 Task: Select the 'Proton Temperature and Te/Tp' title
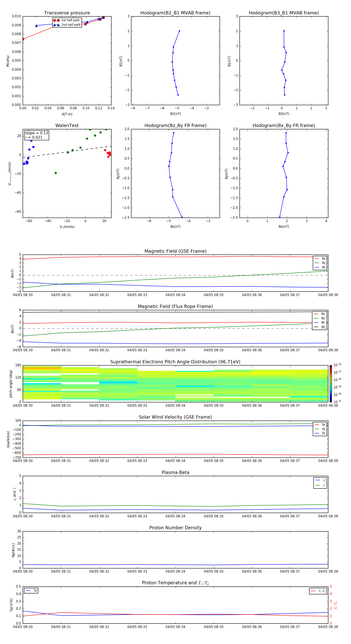point(175,583)
